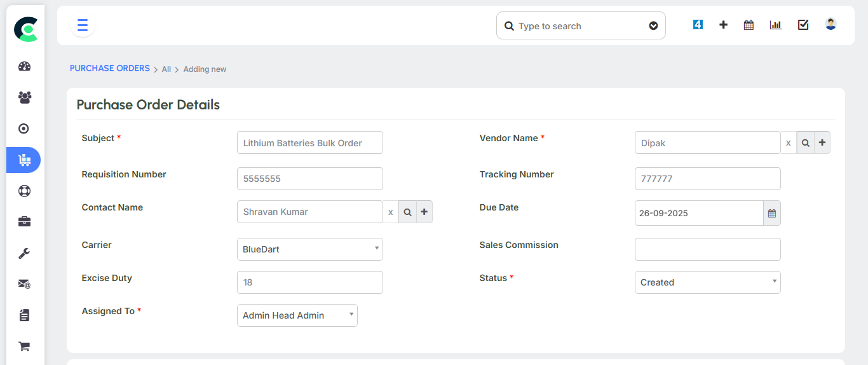Click the search magnifier in search box
This screenshot has height=365, width=868.
(509, 26)
